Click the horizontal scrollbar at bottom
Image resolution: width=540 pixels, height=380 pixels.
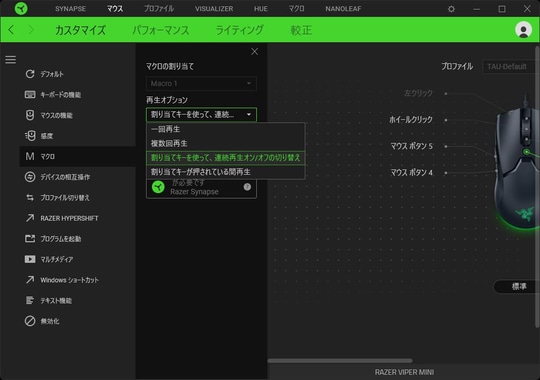pos(340,361)
